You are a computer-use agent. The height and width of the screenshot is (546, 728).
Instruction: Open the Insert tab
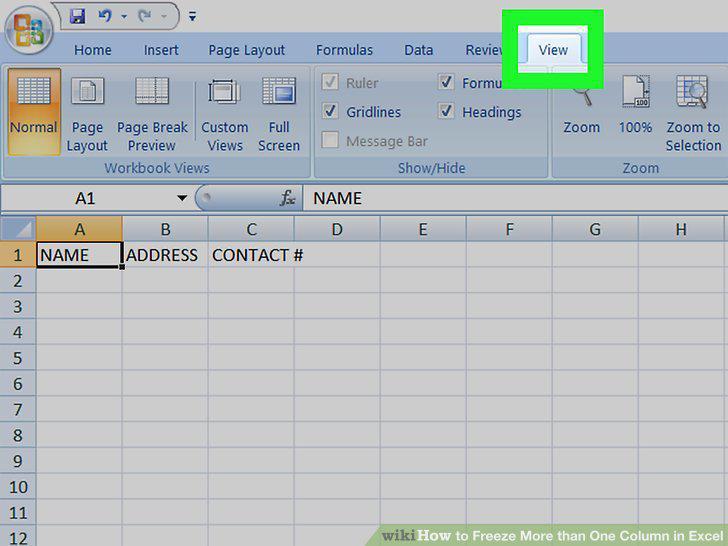point(161,50)
